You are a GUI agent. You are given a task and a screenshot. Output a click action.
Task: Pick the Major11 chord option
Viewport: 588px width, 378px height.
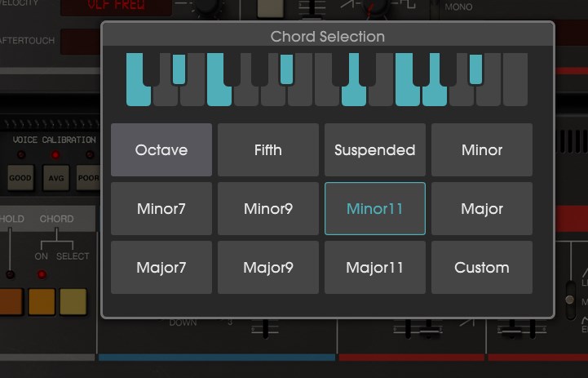point(374,268)
